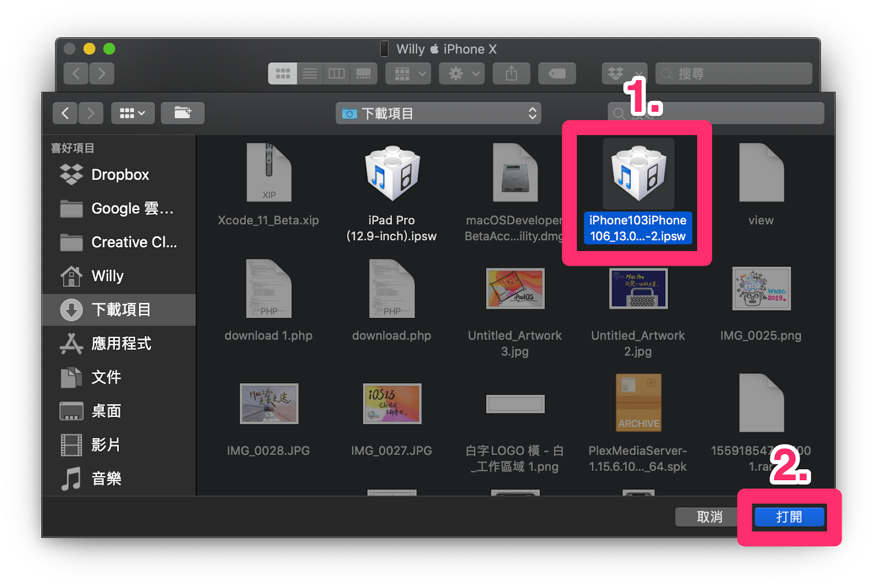Select the iPad Pro (12.9-inch).ipsw file icon

click(x=392, y=172)
